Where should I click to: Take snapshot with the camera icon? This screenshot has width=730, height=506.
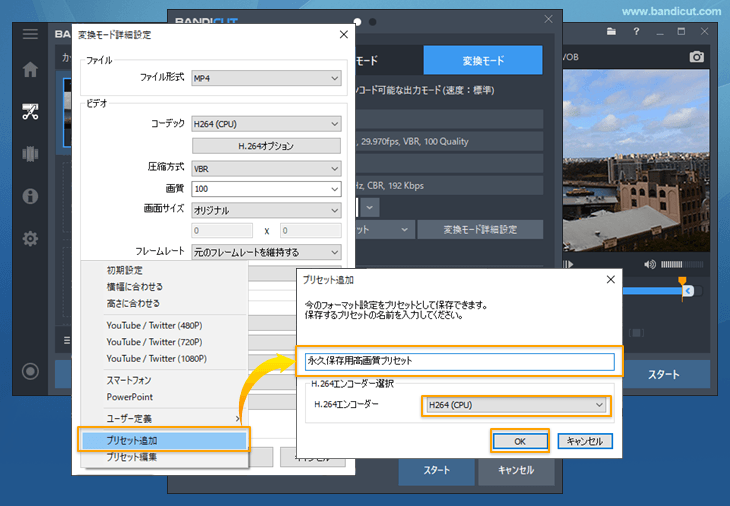click(x=696, y=57)
